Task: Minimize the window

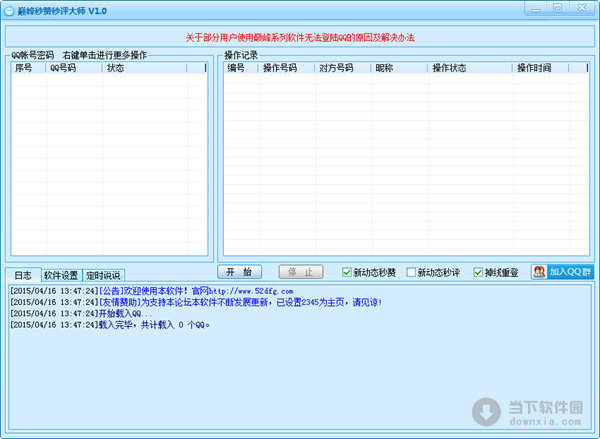Action: tap(536, 8)
